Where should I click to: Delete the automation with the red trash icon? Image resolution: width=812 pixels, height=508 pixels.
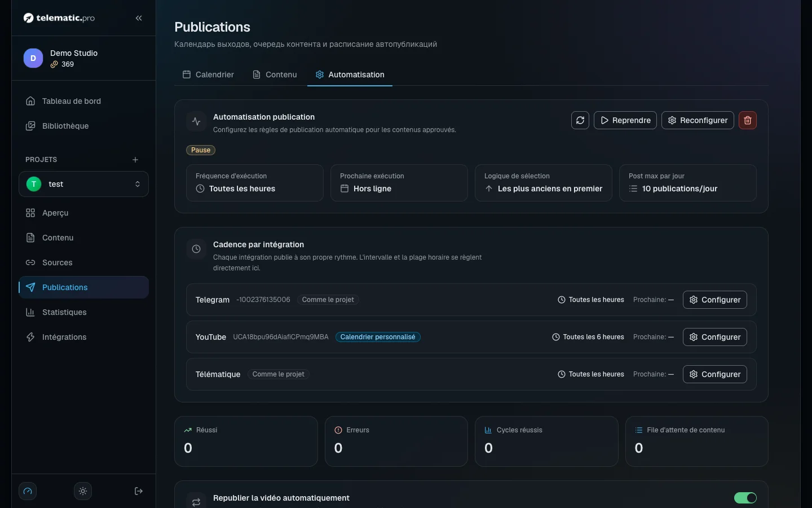[748, 120]
